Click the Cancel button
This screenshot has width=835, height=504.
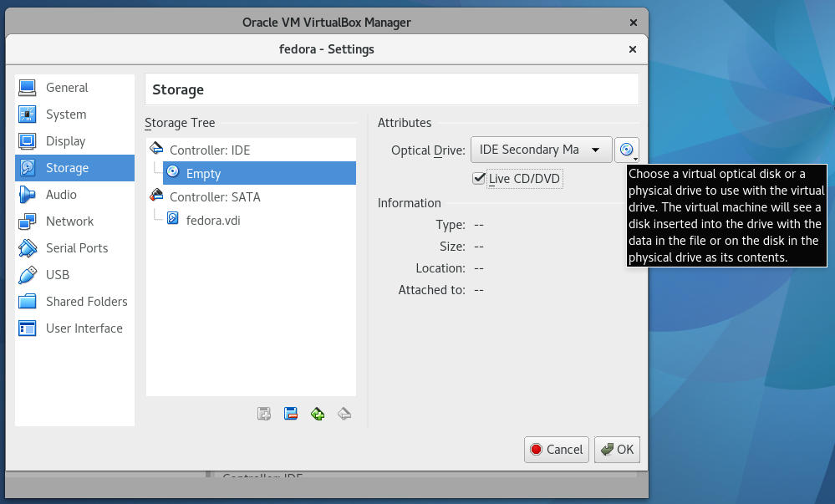point(557,450)
